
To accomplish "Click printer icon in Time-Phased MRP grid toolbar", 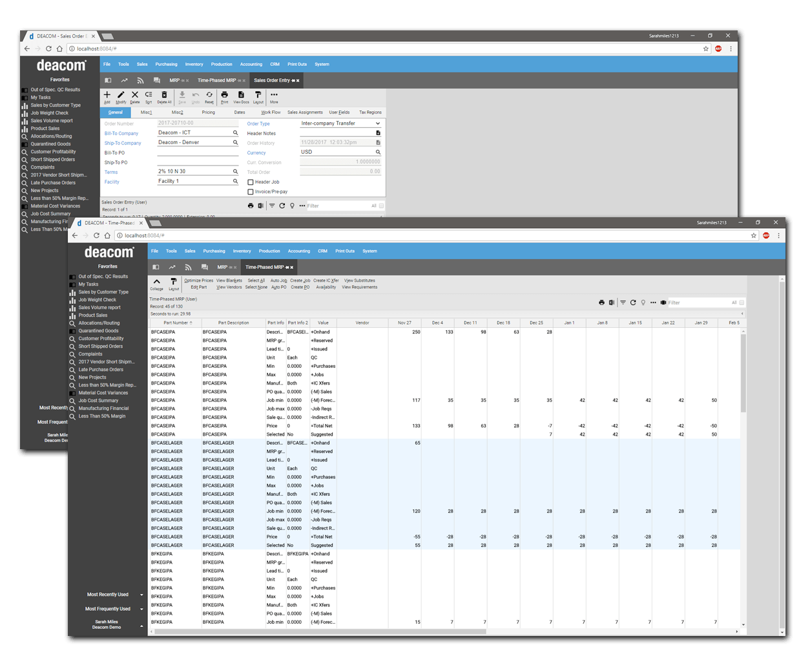I will (x=601, y=303).
